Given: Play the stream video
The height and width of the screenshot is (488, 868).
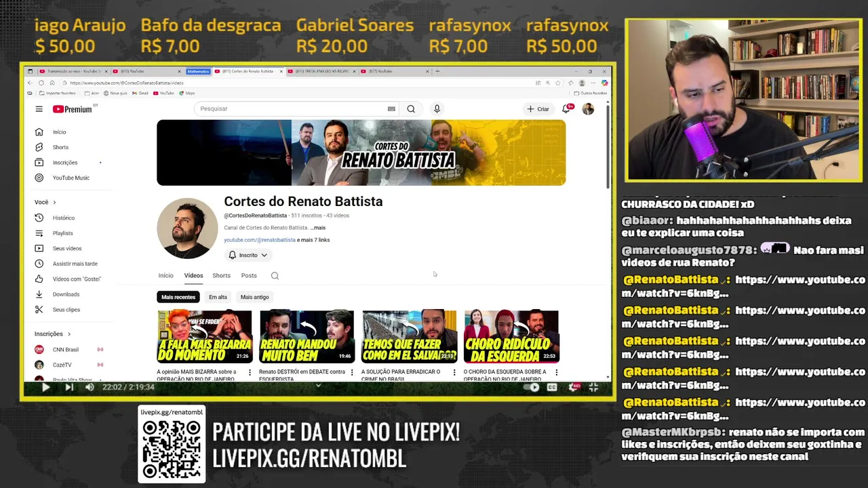Looking at the screenshot, I should [x=45, y=387].
